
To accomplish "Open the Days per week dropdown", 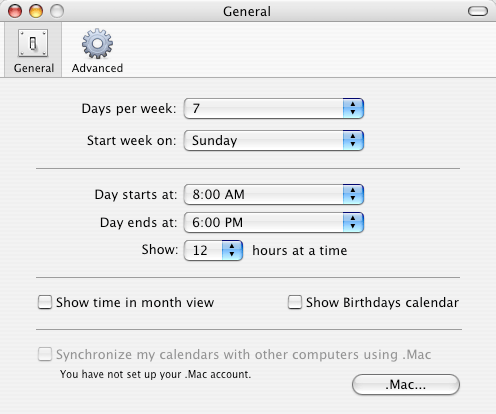I will click(273, 108).
